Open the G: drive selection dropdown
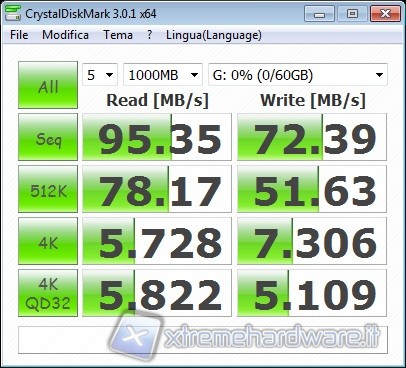 (x=298, y=75)
